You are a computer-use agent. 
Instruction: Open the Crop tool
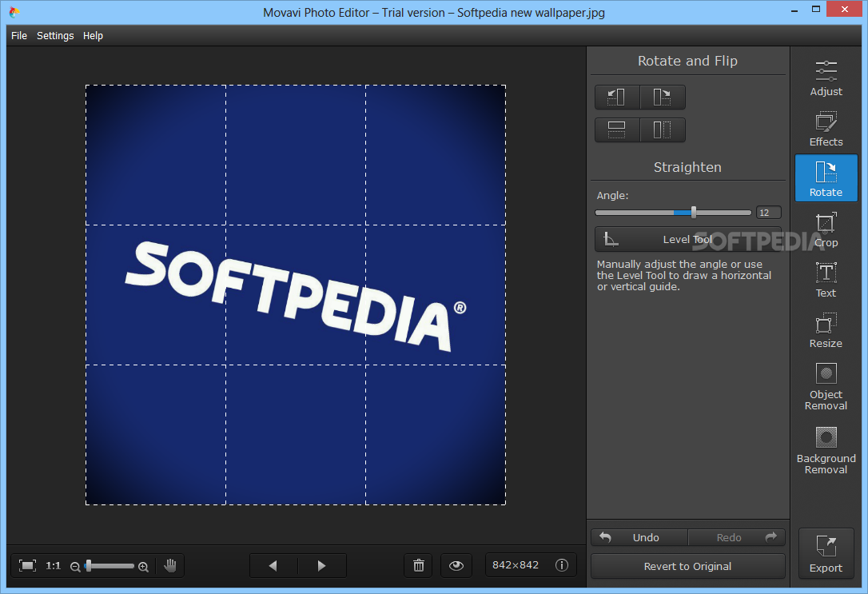(x=826, y=229)
